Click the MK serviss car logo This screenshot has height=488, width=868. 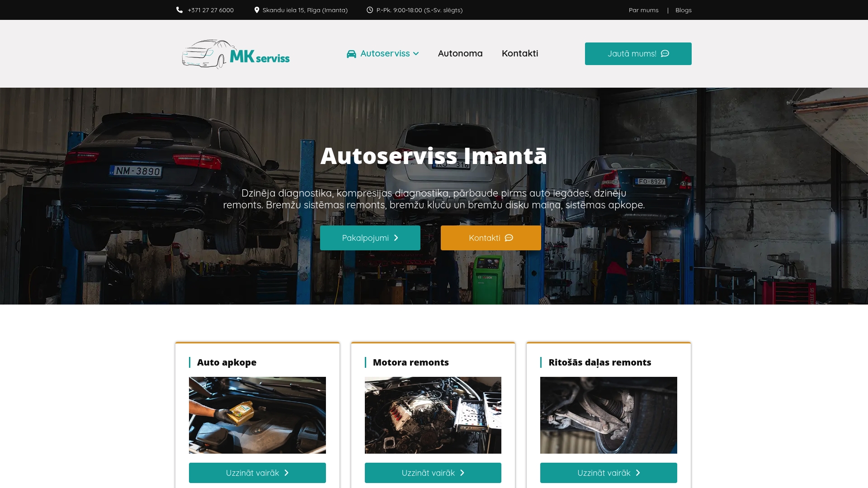pyautogui.click(x=235, y=53)
